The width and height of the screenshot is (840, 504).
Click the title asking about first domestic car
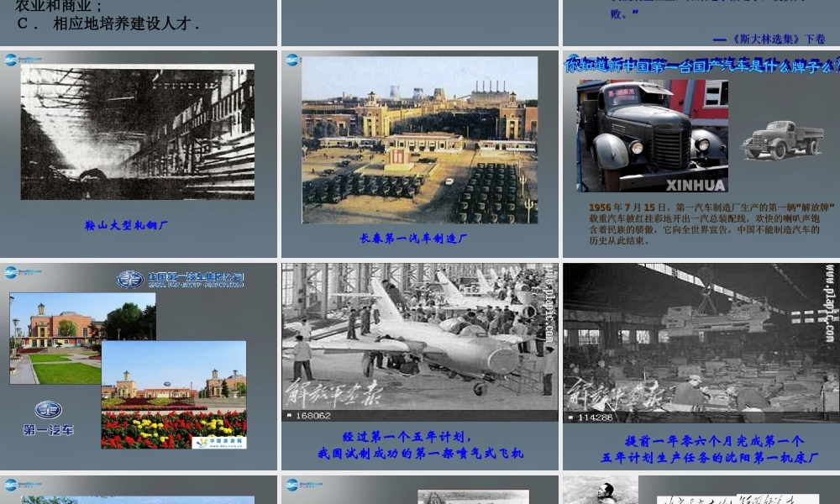point(702,66)
